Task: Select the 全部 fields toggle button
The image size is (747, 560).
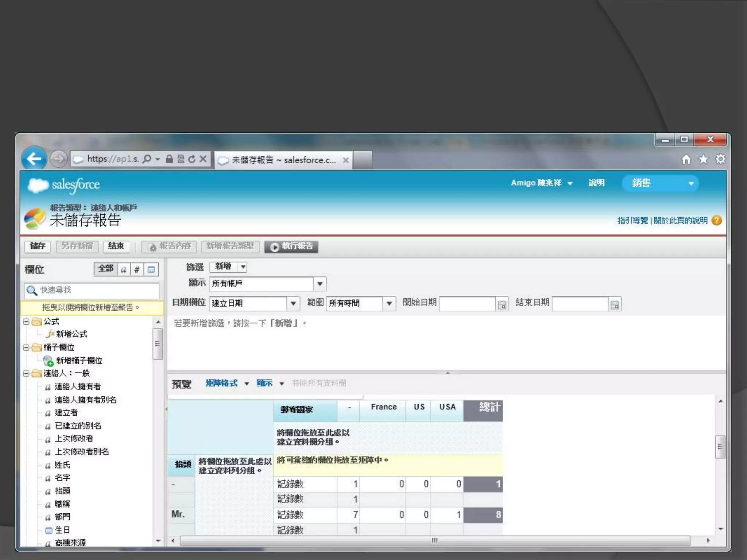Action: (105, 269)
